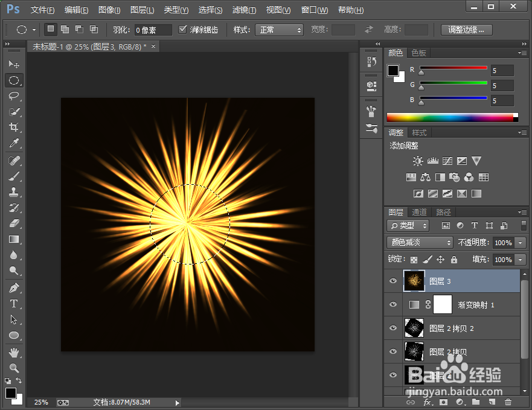Select the Zoom tool
The width and height of the screenshot is (532, 410).
[13, 368]
